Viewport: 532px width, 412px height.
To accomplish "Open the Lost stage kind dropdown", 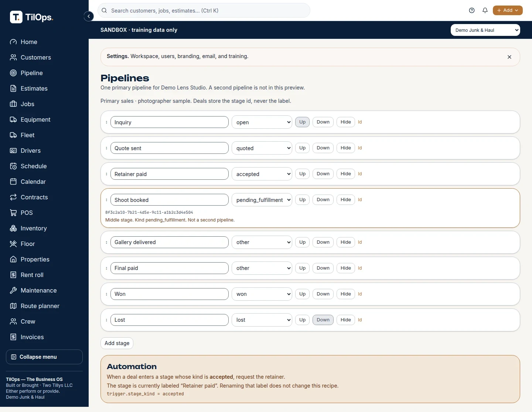I will point(262,320).
